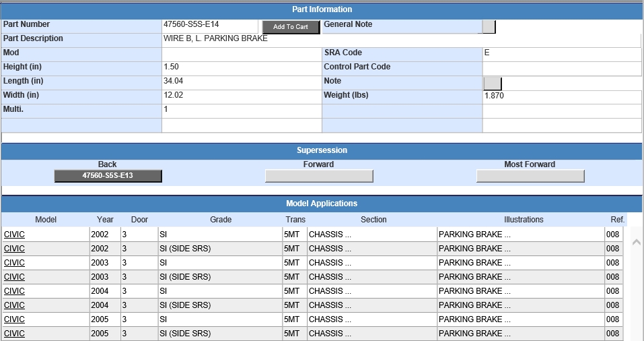Viewport: 644px width, 341px height.
Task: Click the Trans column header
Action: pos(295,220)
